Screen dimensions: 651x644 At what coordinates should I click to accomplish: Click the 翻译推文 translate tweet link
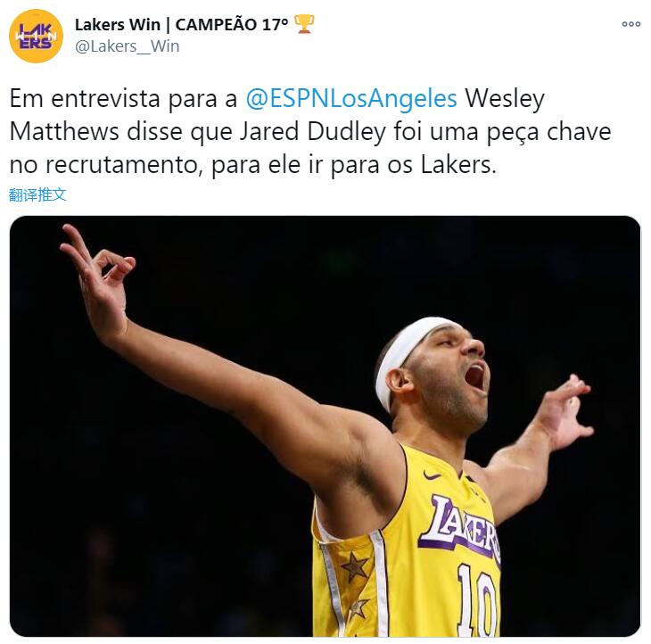37,194
